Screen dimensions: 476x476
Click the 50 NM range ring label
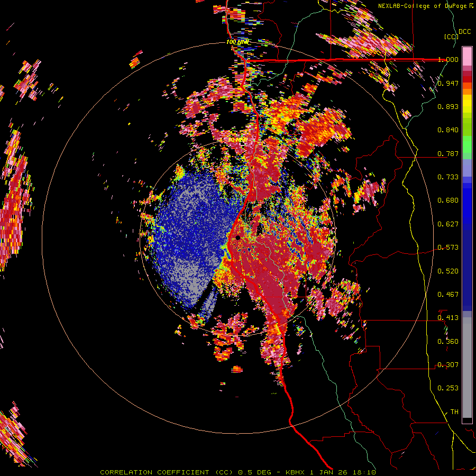[237, 140]
